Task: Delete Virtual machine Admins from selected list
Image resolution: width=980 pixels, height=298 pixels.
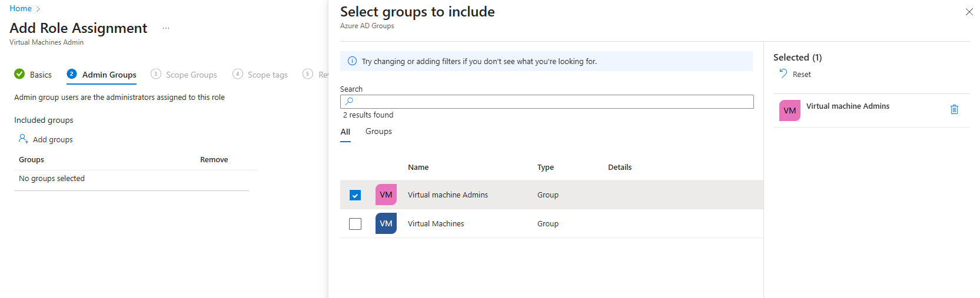Action: pyautogui.click(x=954, y=109)
